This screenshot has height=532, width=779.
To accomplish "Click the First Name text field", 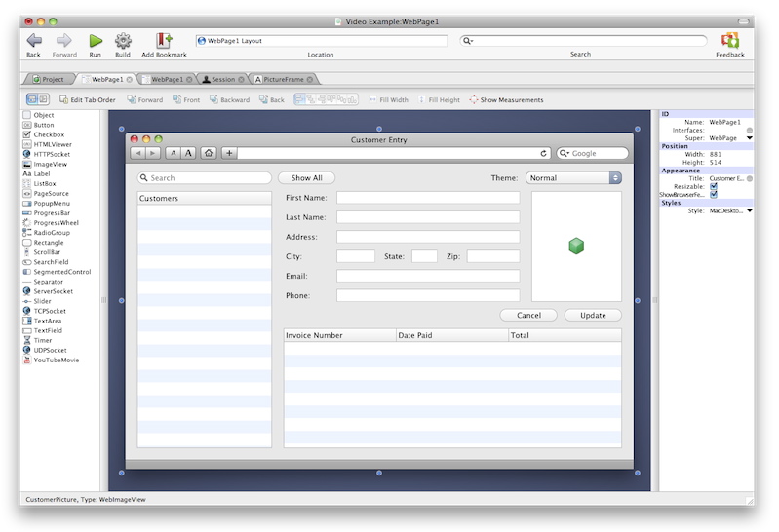I will tap(428, 198).
